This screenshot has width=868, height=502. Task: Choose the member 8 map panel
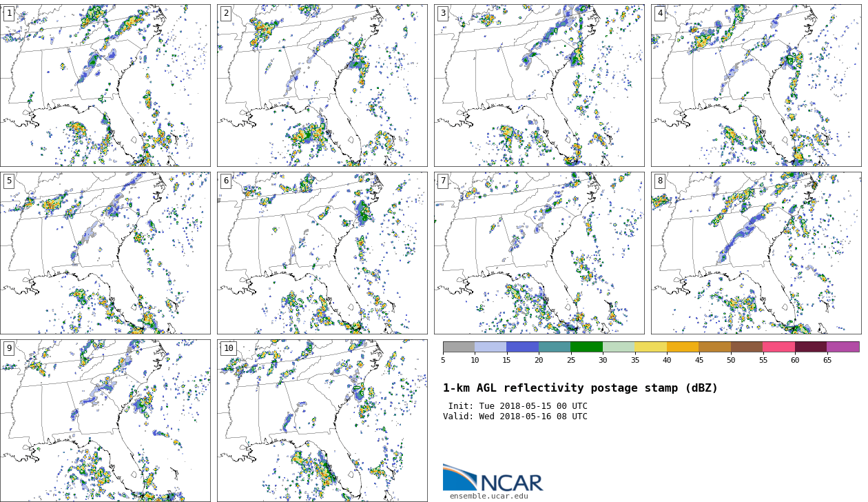756,253
